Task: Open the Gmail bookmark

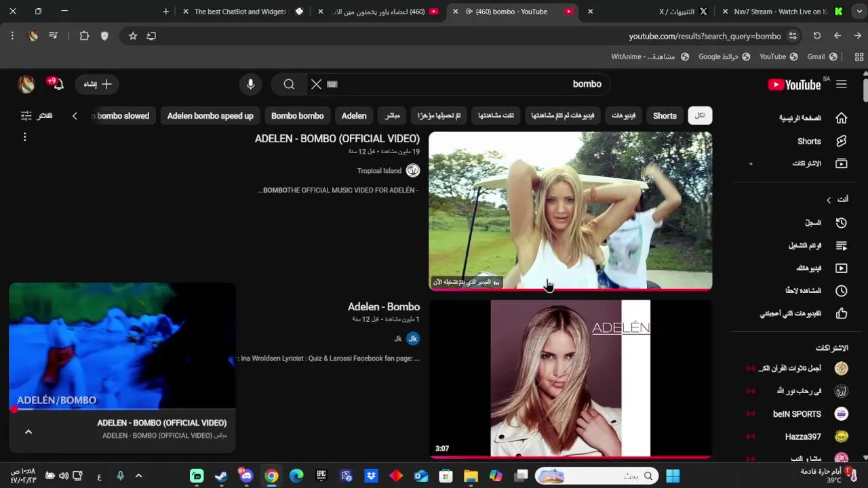Action: [822, 56]
